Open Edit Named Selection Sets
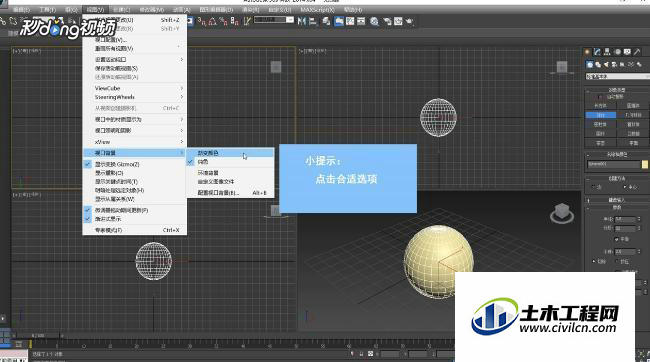 click(247, 21)
